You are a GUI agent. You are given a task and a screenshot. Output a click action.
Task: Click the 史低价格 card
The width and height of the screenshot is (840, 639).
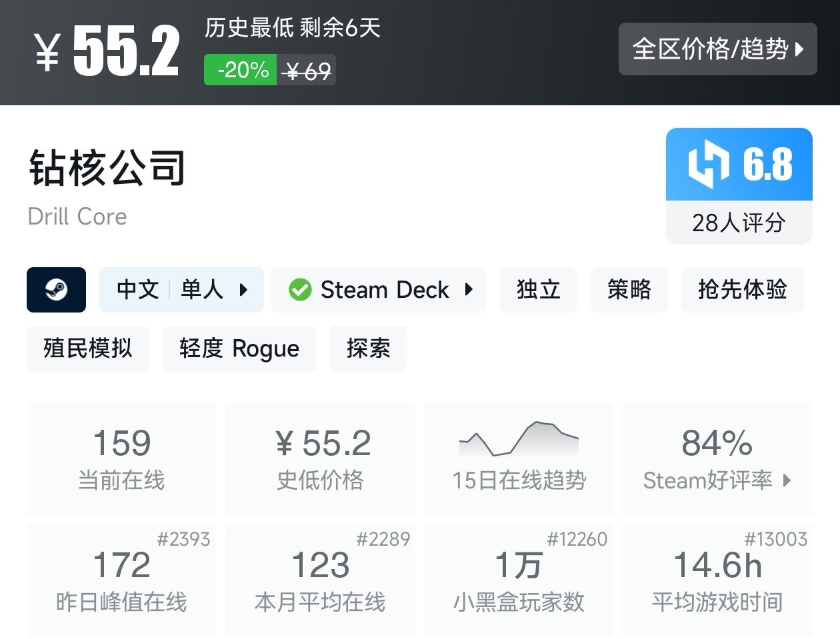(x=320, y=458)
